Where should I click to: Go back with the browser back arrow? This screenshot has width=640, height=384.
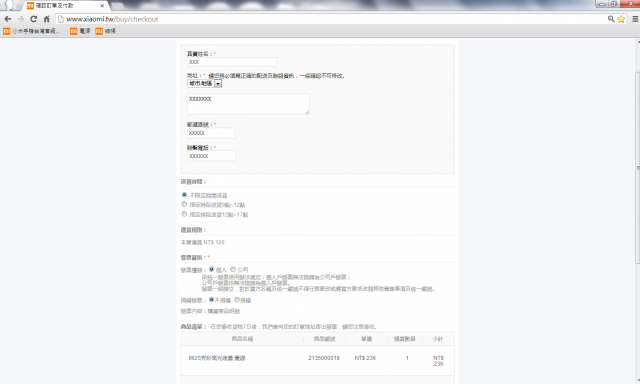(7, 19)
